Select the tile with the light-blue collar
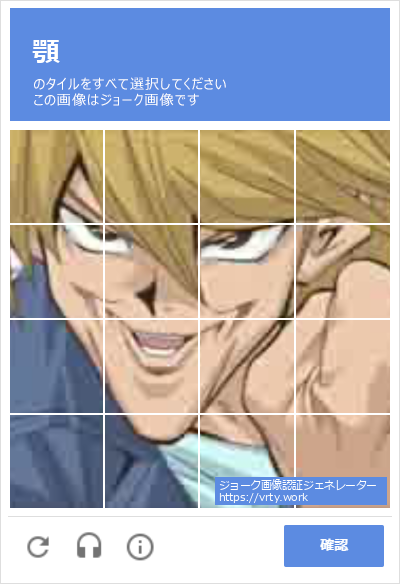The image size is (400, 584). [247, 461]
